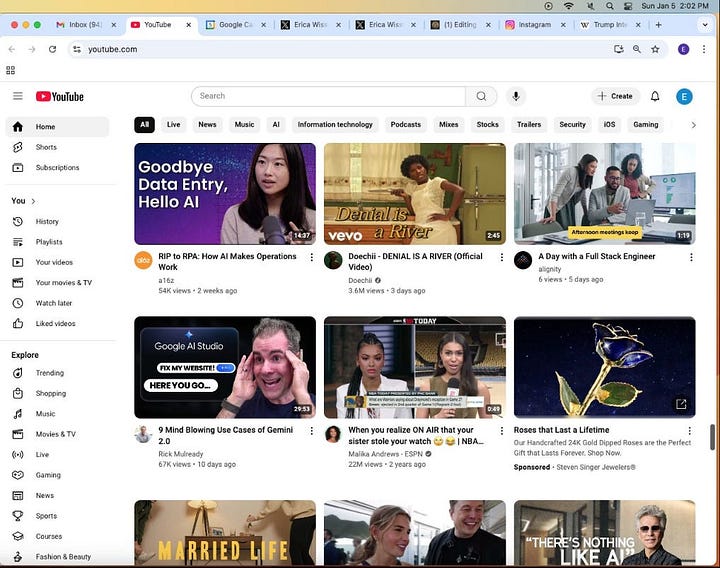Open Chrome three-dot menu
The image size is (720, 568).
coord(703,49)
